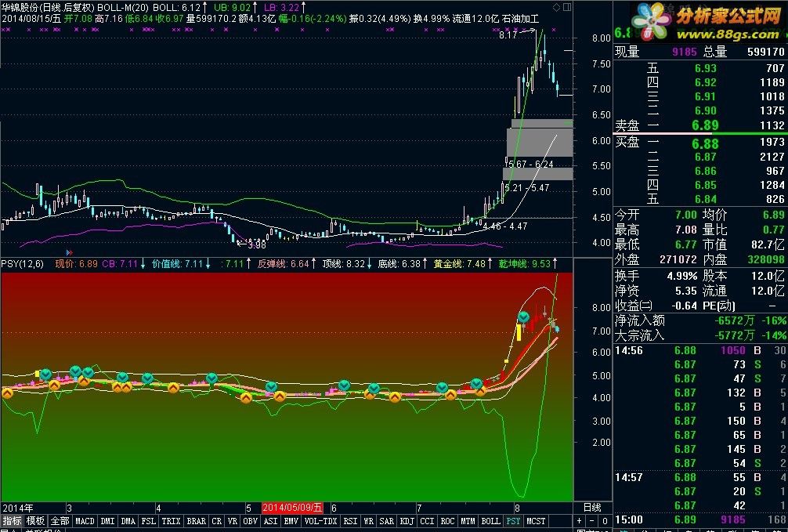Click the 4.46 - 4.47 gap label
Viewport: 788px width, 532px height.
point(505,226)
